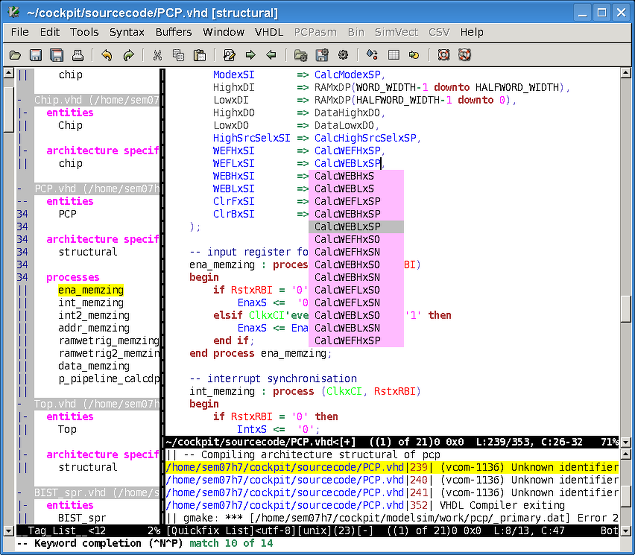Click the Copy icon in toolbar
The height and width of the screenshot is (555, 635).
[178, 55]
